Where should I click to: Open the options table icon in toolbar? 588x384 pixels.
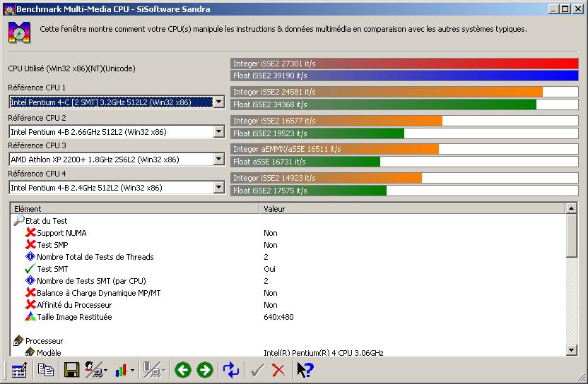[x=19, y=370]
